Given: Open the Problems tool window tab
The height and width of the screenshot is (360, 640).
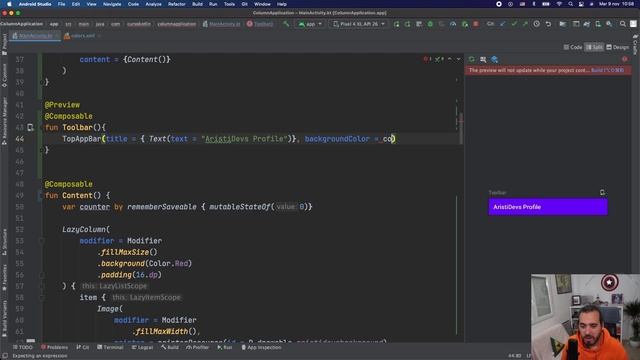Looking at the screenshot, I should [54, 347].
